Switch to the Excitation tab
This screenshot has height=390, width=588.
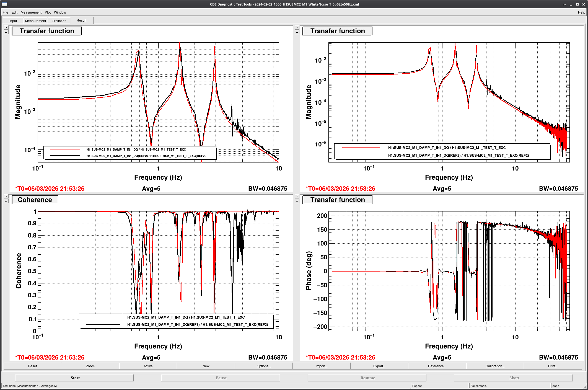[x=59, y=21]
